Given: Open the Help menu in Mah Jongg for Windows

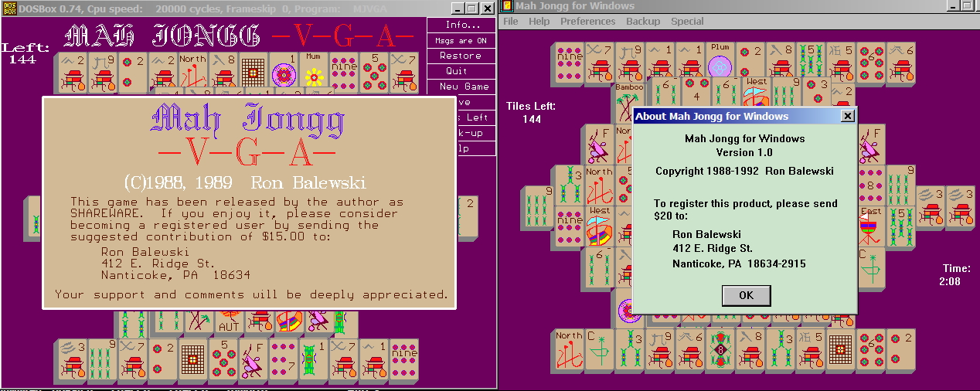Looking at the screenshot, I should click(x=539, y=22).
